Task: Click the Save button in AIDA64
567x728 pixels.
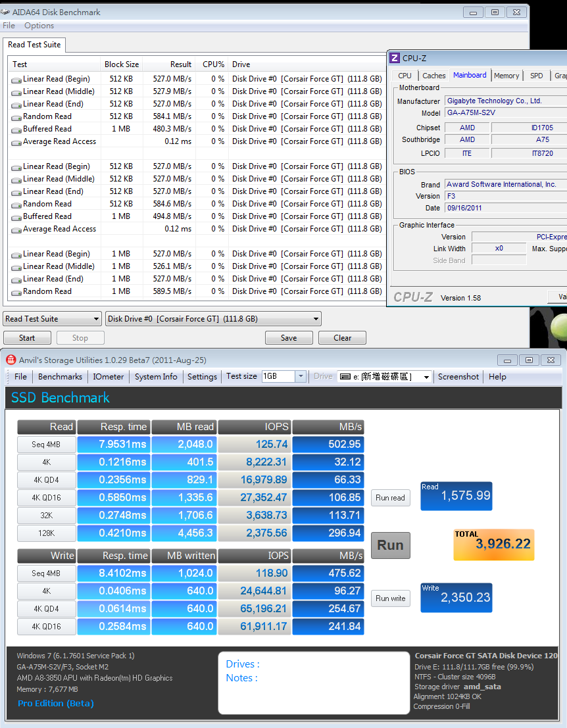Action: pyautogui.click(x=289, y=338)
